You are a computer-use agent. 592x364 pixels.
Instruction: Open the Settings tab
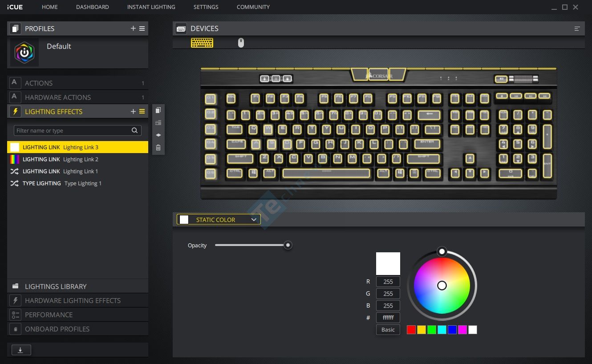pos(206,7)
